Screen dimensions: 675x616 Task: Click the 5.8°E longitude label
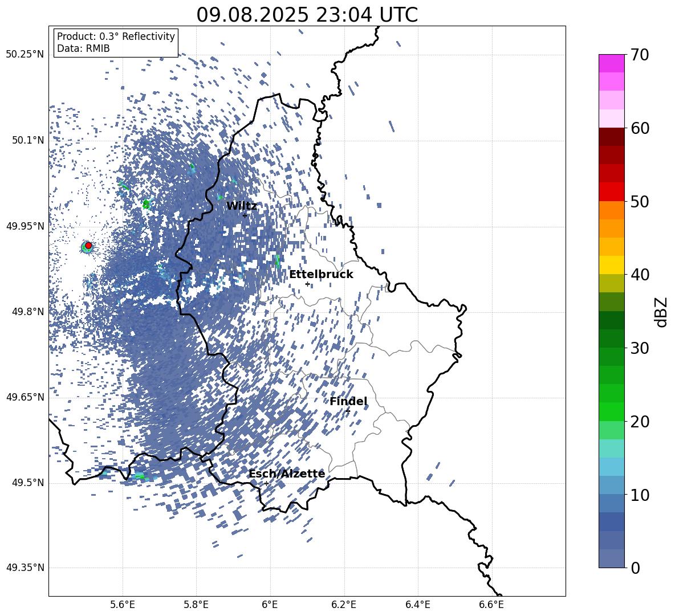(x=196, y=605)
